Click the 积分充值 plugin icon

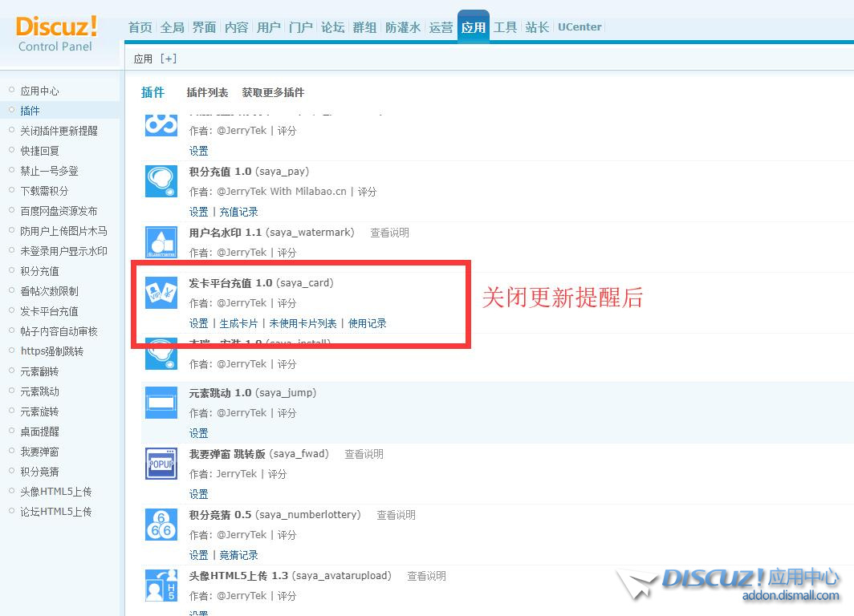161,181
